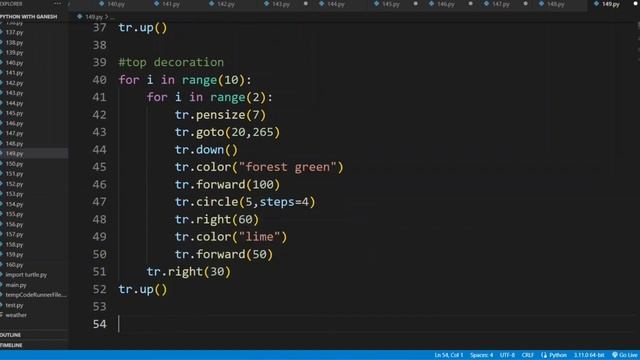Click the Go Live broadcast icon in the status bar
The image size is (640, 360).
point(615,355)
